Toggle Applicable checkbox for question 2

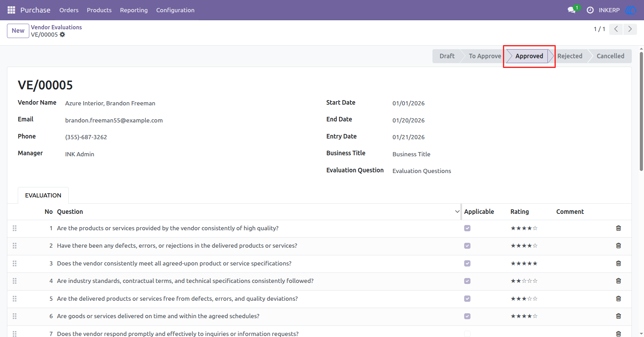click(x=467, y=246)
